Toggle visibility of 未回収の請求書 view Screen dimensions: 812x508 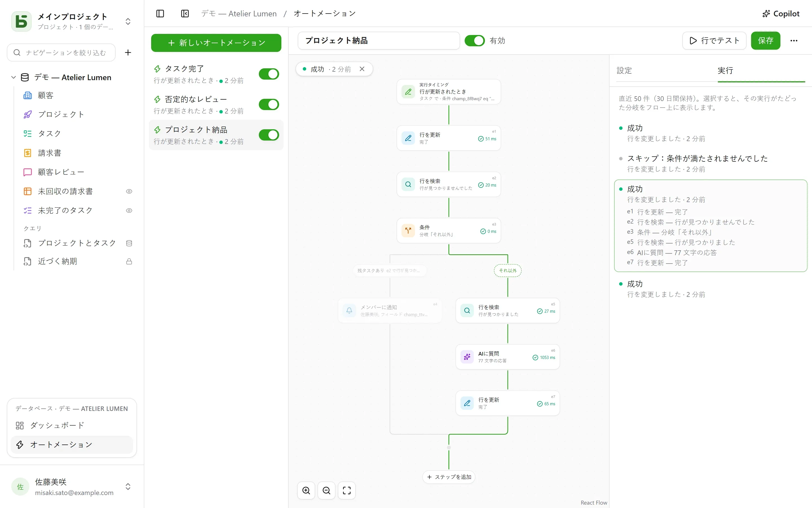129,192
